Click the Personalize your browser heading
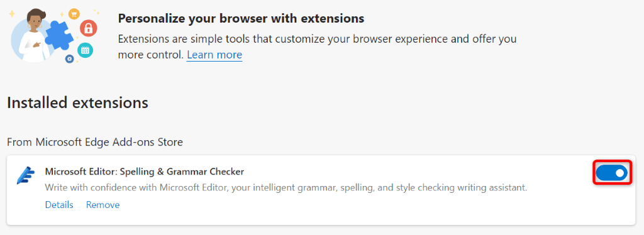Viewport: 644px width, 235px height. [241, 18]
